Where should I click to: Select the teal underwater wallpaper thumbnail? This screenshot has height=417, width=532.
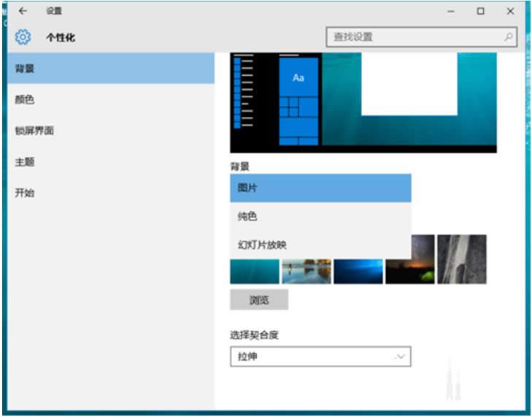pos(255,272)
